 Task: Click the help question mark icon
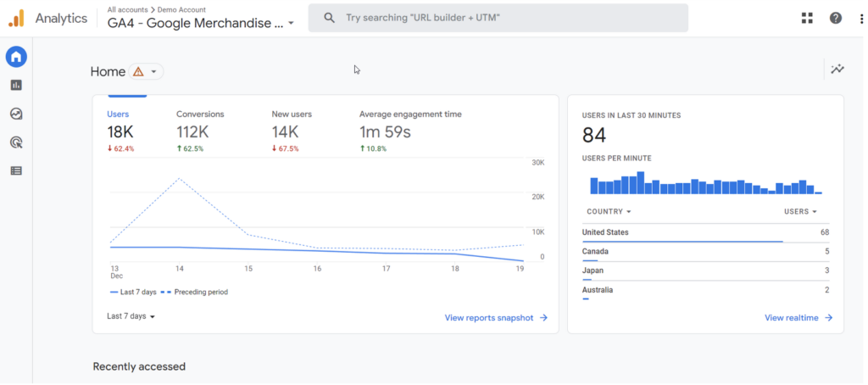pos(835,19)
